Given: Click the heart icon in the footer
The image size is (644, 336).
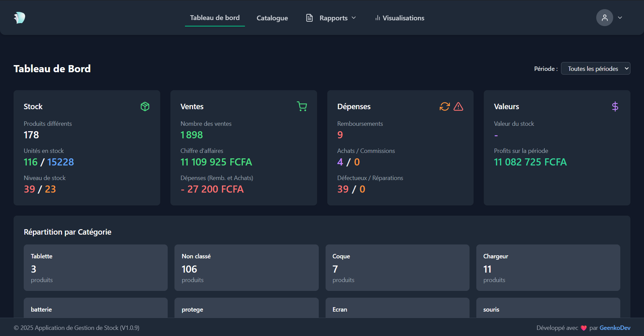Looking at the screenshot, I should [x=584, y=328].
